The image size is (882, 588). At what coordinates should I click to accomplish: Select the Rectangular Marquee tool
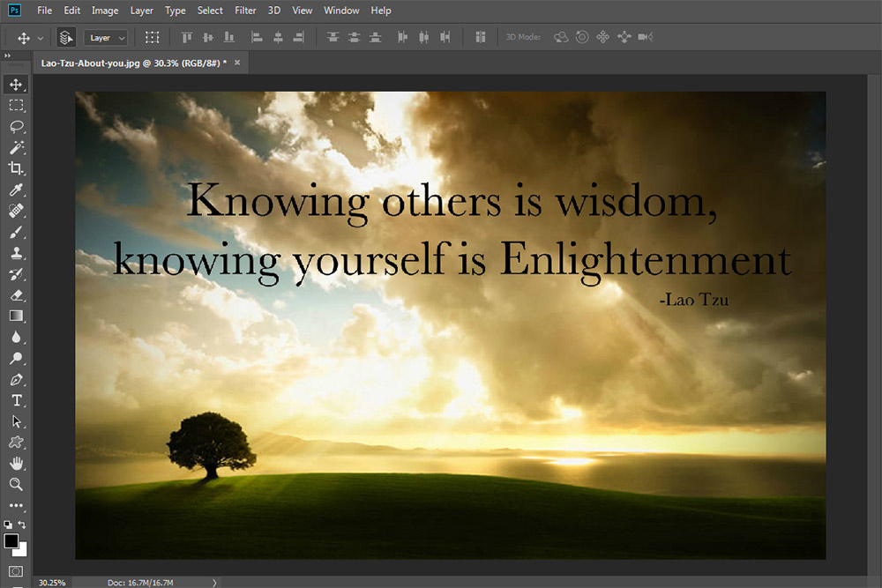[16, 105]
